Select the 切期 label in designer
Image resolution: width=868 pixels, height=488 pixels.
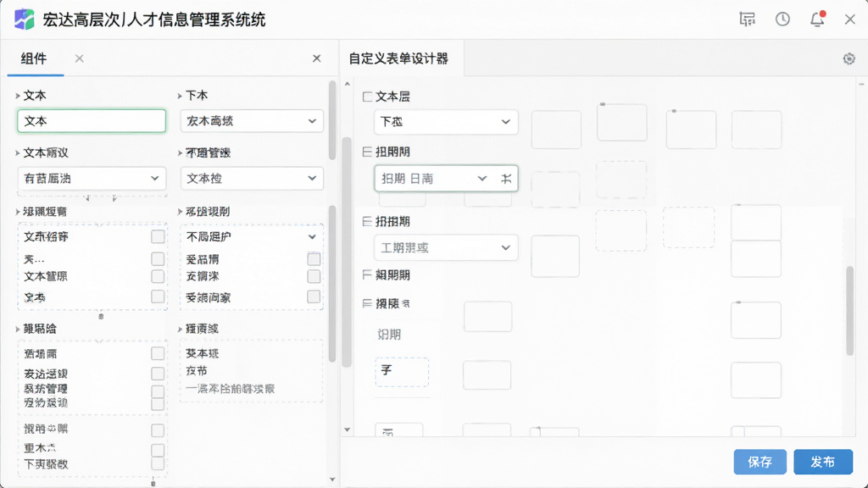pyautogui.click(x=389, y=334)
